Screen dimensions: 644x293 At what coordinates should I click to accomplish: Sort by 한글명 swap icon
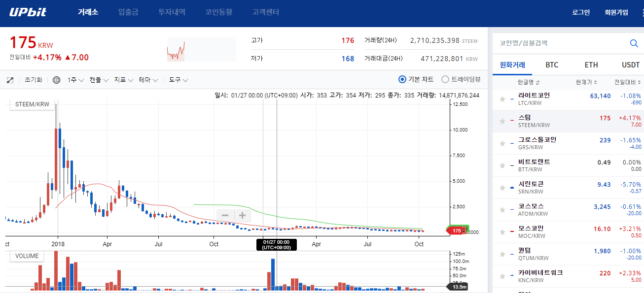(538, 82)
